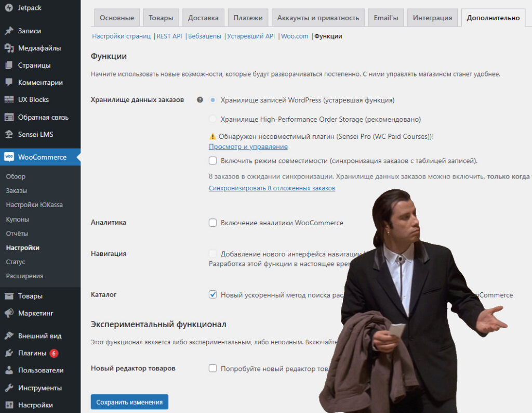Select Хранилище записей WordPress radio option
The image size is (532, 413).
click(212, 100)
